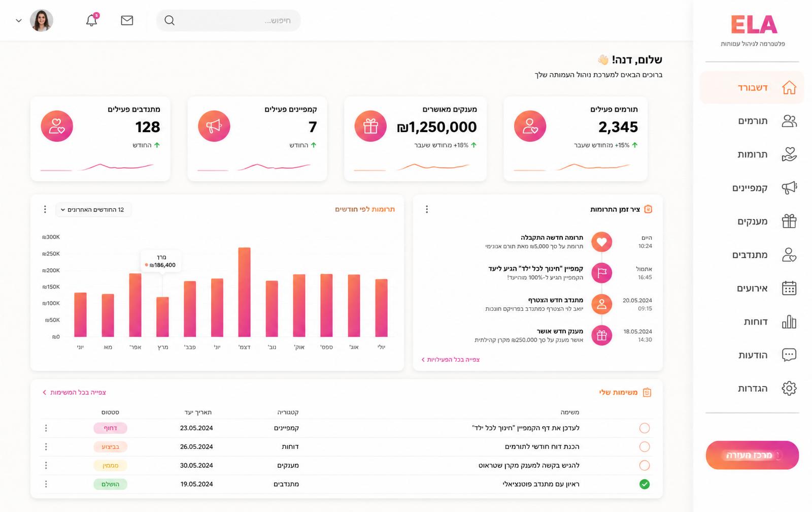Viewport: 812px width, 512px height.
Task: Click the user profile avatar
Action: click(42, 20)
